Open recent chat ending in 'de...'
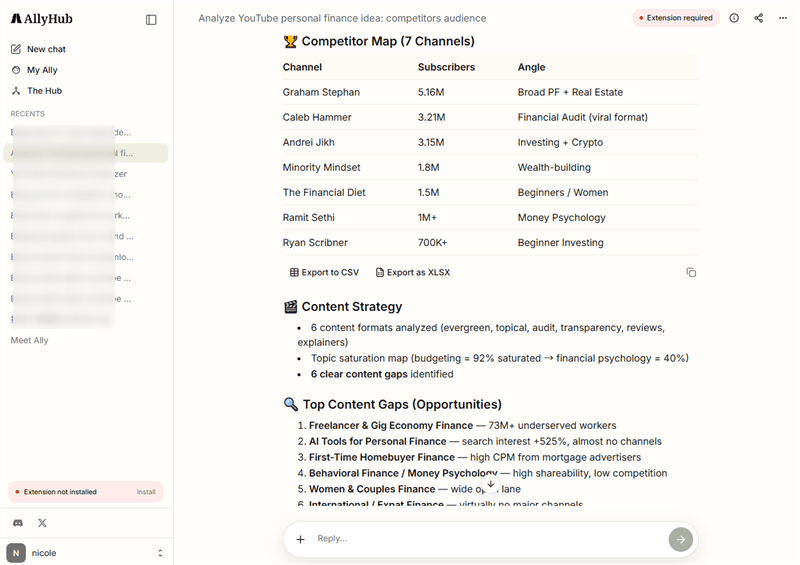This screenshot has height=565, width=800. (86, 133)
